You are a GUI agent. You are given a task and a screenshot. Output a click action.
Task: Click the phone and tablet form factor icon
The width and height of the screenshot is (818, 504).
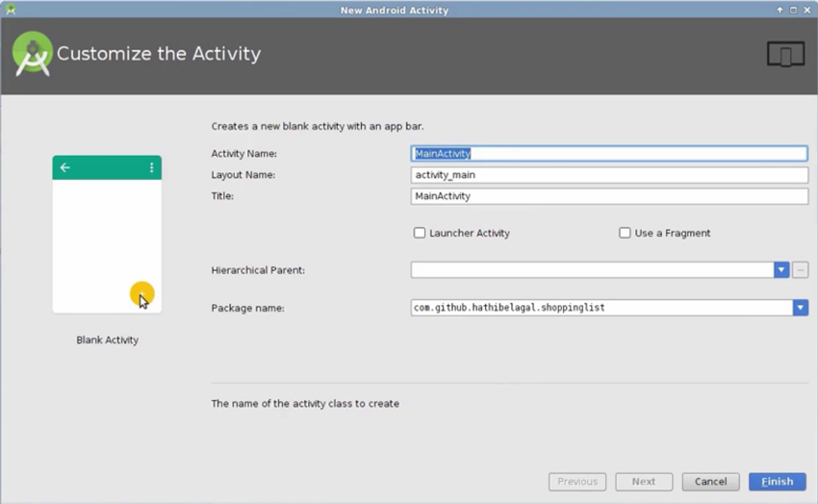coord(785,54)
